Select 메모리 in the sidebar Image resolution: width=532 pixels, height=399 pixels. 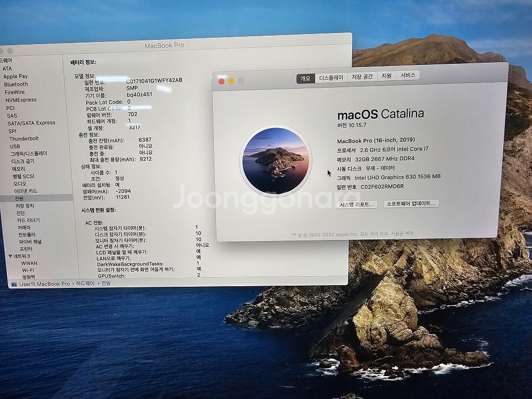19,169
